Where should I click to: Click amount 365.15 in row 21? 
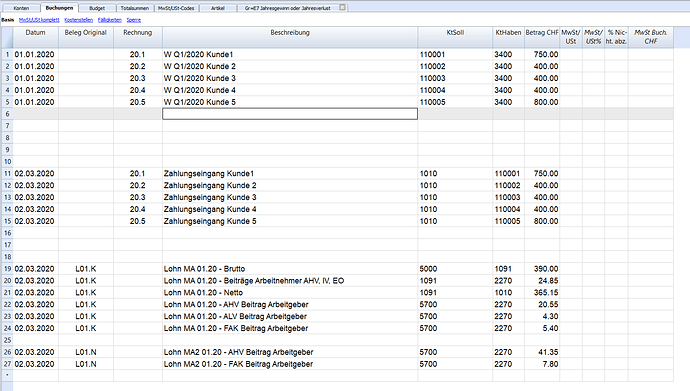click(542, 292)
